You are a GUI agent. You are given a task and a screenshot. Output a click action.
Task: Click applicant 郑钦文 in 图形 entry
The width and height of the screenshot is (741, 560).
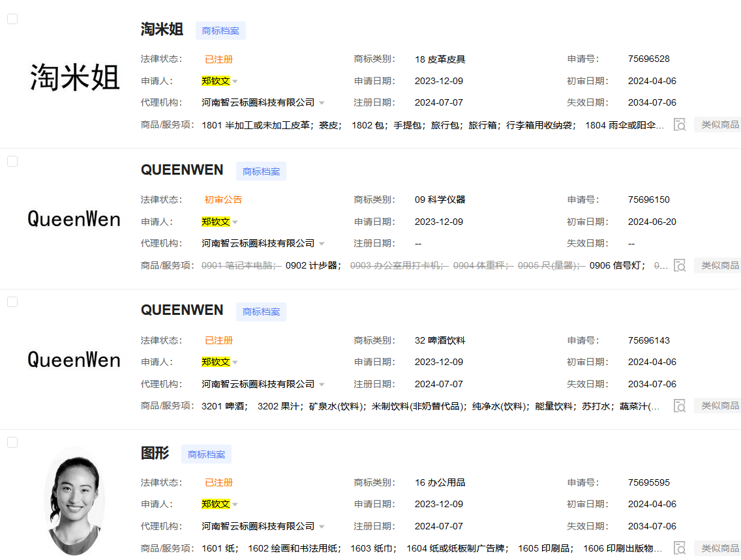216,504
